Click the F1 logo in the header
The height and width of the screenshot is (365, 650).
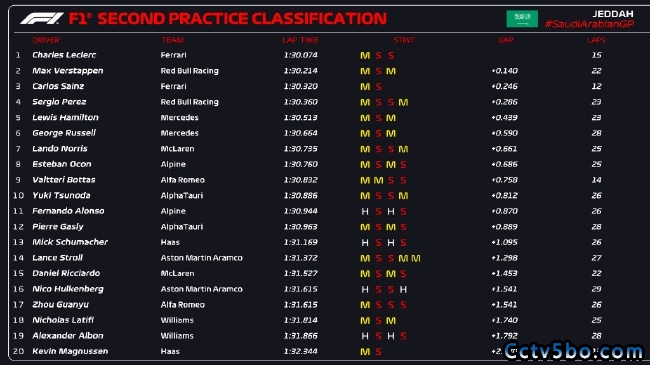pyautogui.click(x=42, y=18)
